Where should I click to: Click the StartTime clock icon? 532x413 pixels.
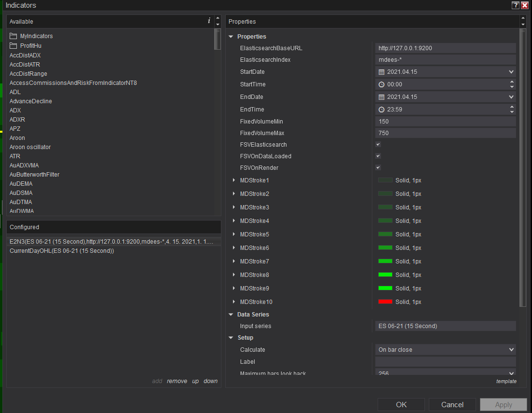(382, 84)
